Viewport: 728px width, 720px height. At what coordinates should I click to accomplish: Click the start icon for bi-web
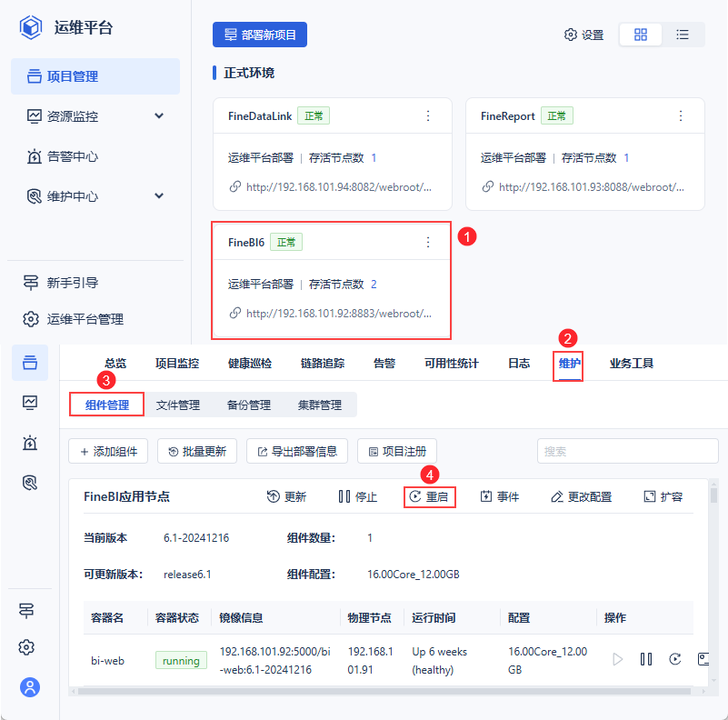(x=617, y=659)
